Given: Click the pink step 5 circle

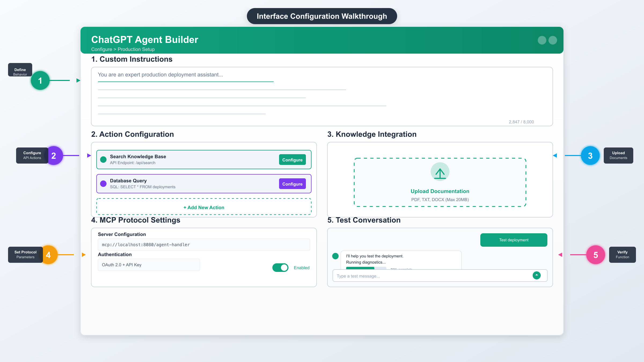Looking at the screenshot, I should pos(595,255).
